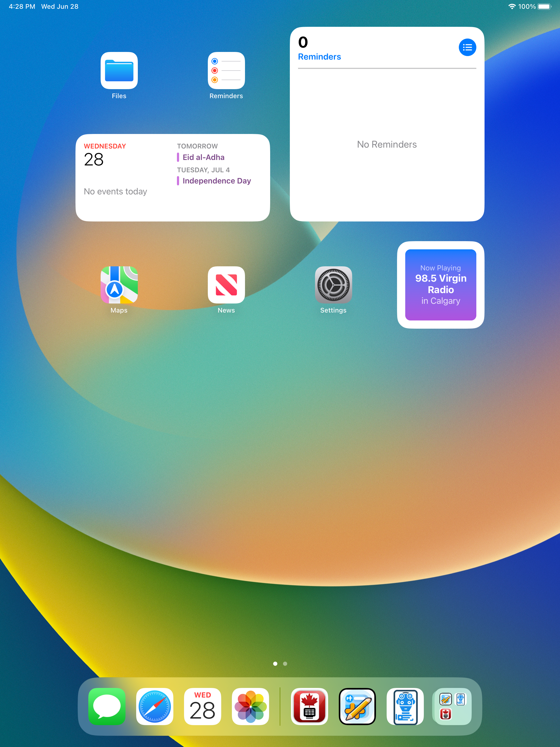Tap 'TUESDAY, JUL 4' header in Calendar widget
The height and width of the screenshot is (747, 560).
(x=203, y=170)
